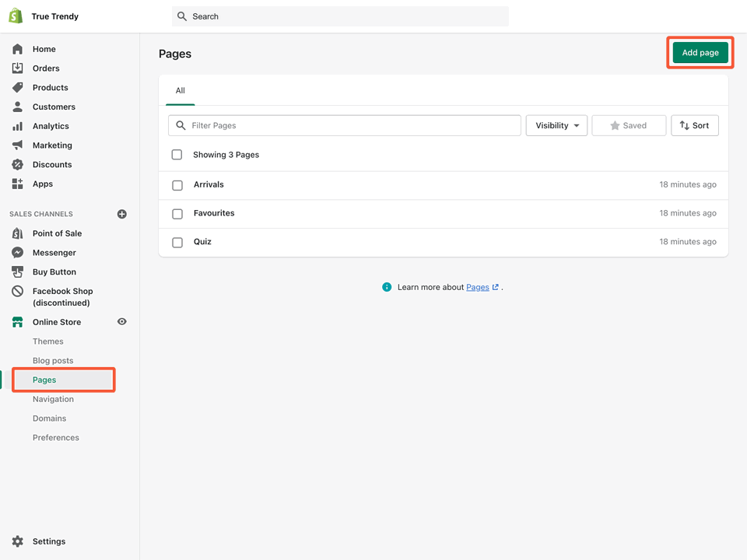Open the Sort options
747x560 pixels.
coord(694,125)
